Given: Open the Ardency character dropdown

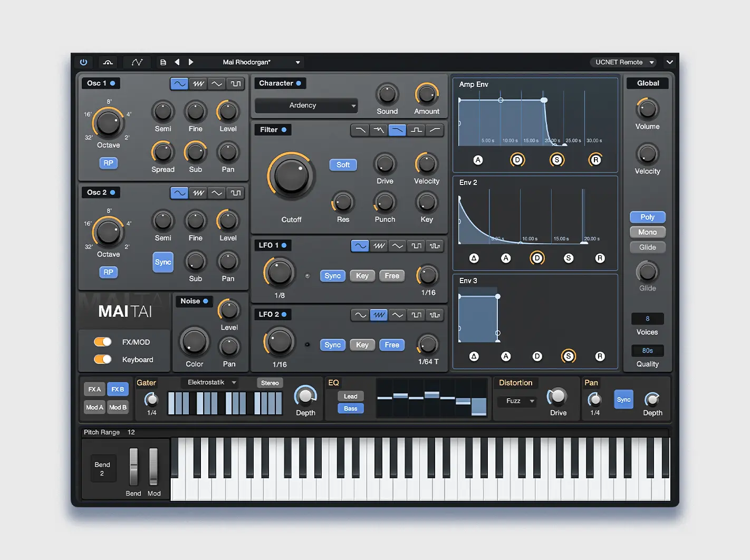Looking at the screenshot, I should 306,105.
